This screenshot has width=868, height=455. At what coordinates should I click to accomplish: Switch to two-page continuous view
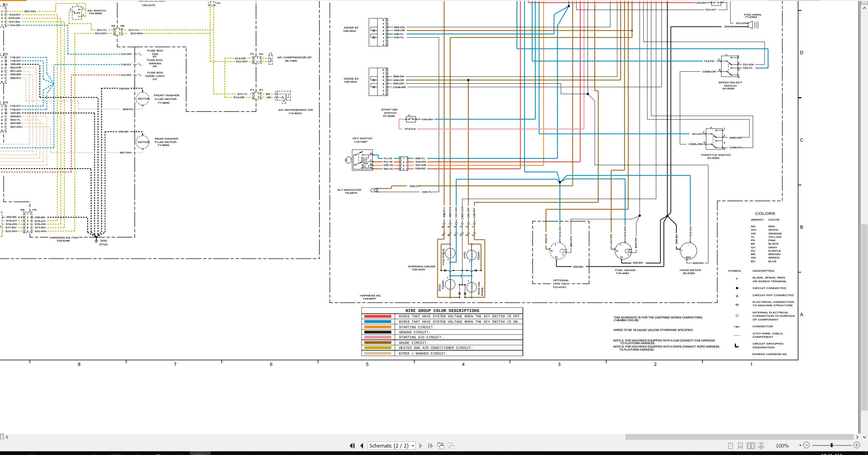click(x=761, y=446)
